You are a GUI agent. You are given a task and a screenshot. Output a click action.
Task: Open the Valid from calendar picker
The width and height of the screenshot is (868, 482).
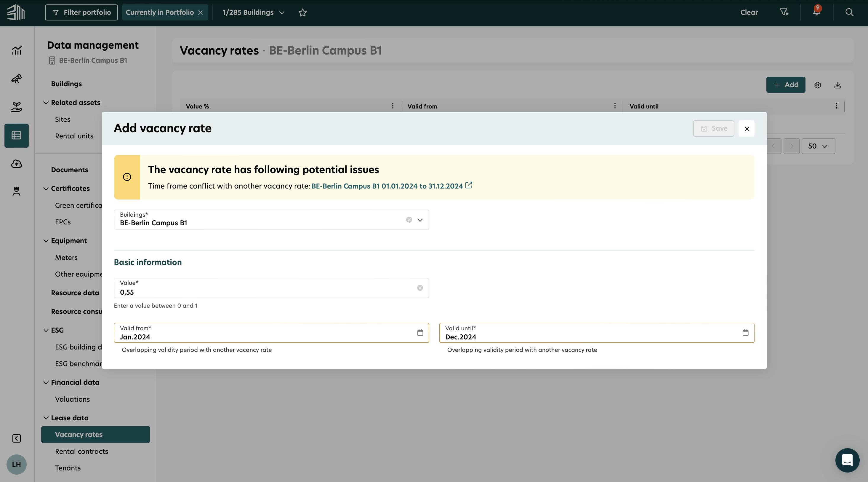pos(420,333)
